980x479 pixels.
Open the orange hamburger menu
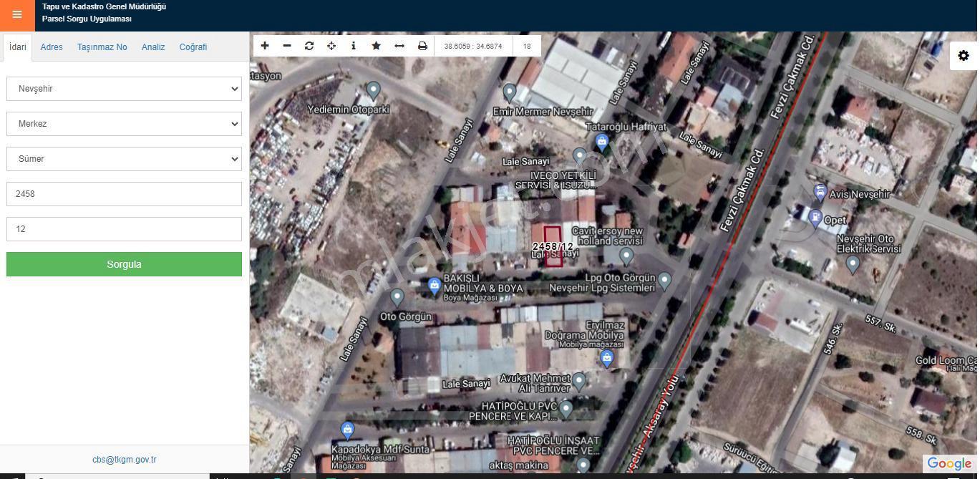pos(17,14)
